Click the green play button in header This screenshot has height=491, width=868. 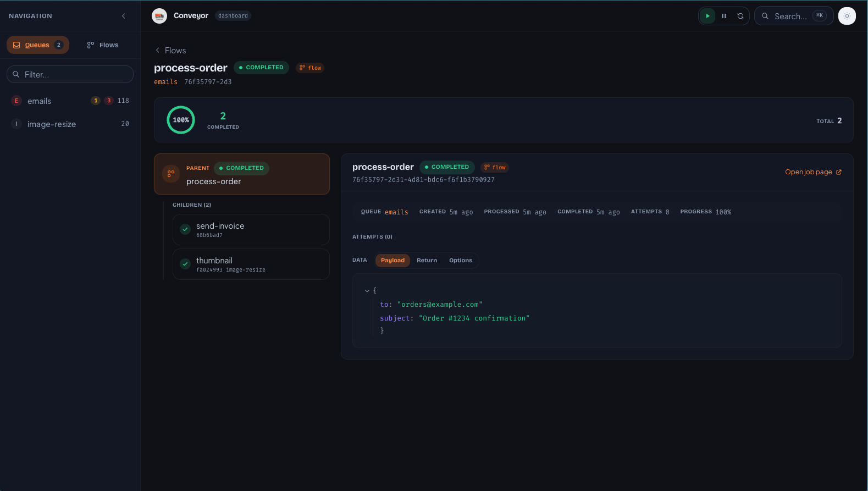[x=707, y=16]
